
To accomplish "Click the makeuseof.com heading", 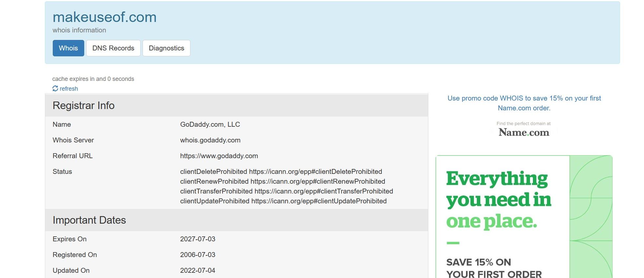I will click(105, 17).
